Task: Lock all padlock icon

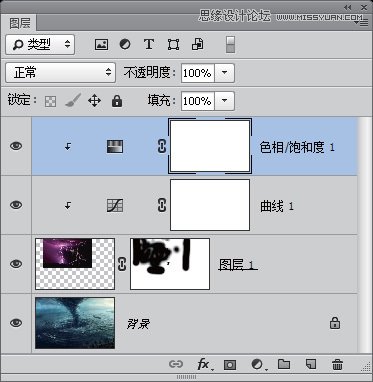Action: click(117, 101)
